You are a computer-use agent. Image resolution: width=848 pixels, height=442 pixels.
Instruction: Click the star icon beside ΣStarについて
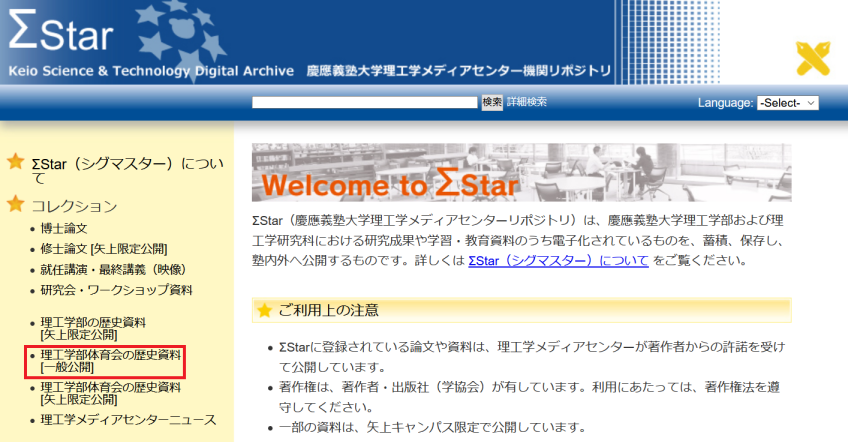pyautogui.click(x=16, y=161)
